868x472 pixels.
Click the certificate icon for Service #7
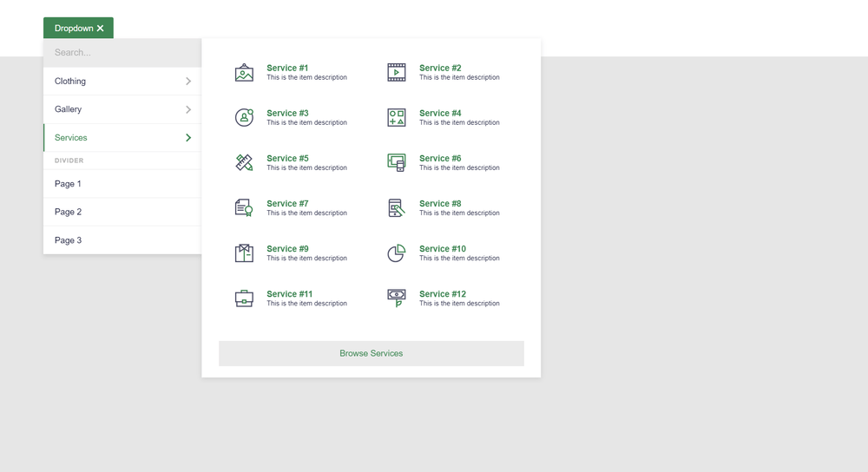pyautogui.click(x=244, y=208)
